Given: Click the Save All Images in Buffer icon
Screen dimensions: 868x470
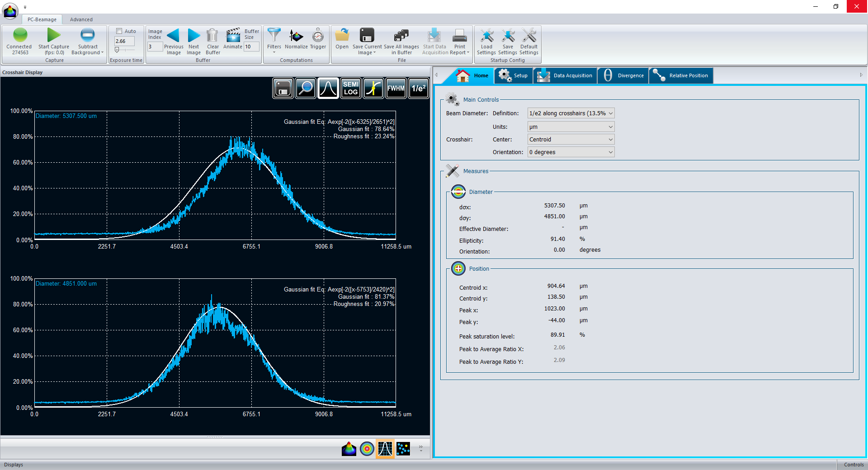Looking at the screenshot, I should (401, 35).
